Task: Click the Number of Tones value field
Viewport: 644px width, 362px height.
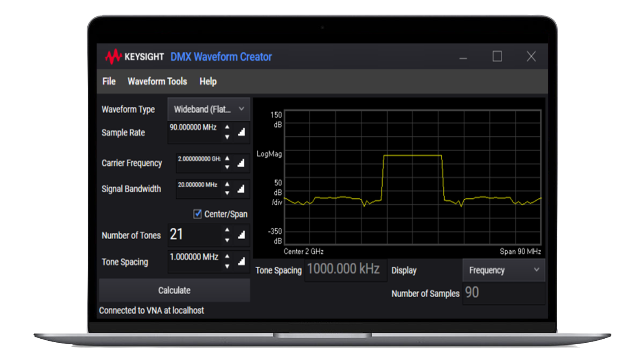Action: [193, 235]
